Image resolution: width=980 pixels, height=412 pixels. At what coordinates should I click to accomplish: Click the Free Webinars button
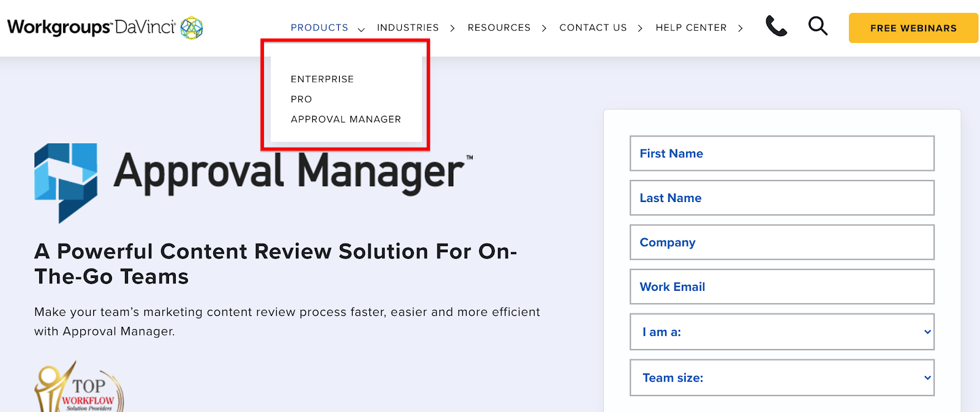pos(913,28)
